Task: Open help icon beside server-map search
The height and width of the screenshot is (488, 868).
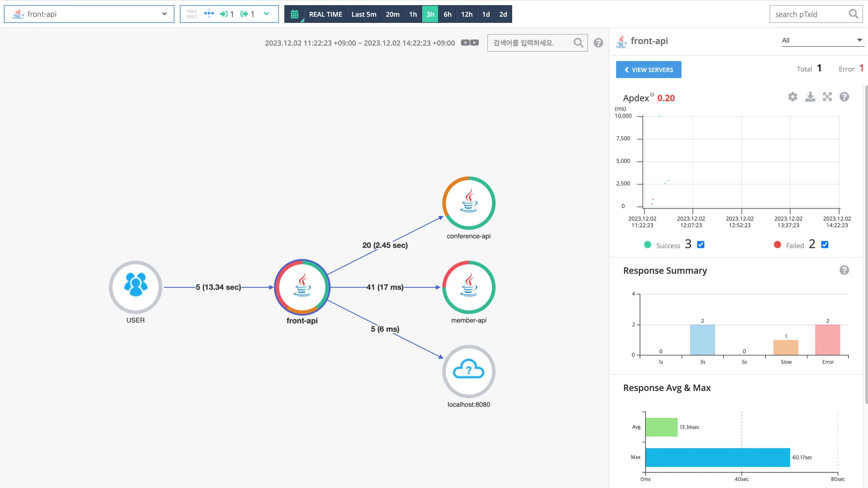Action: click(598, 43)
